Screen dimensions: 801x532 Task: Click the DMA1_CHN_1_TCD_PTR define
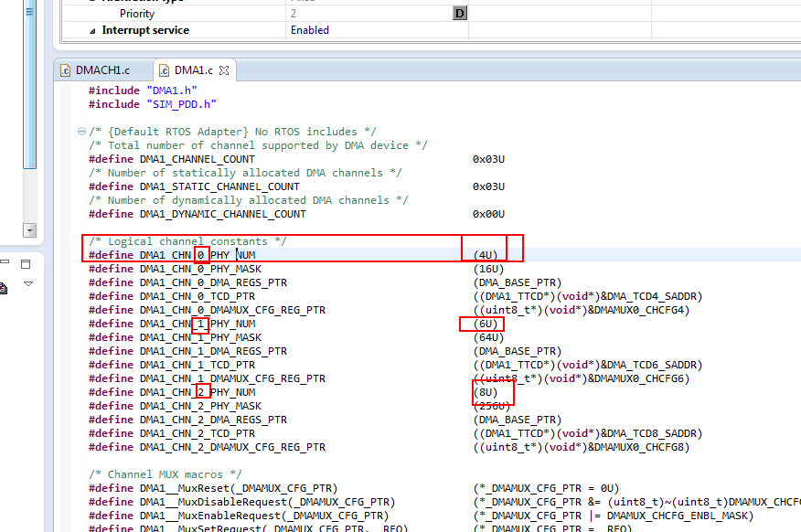coord(198,366)
